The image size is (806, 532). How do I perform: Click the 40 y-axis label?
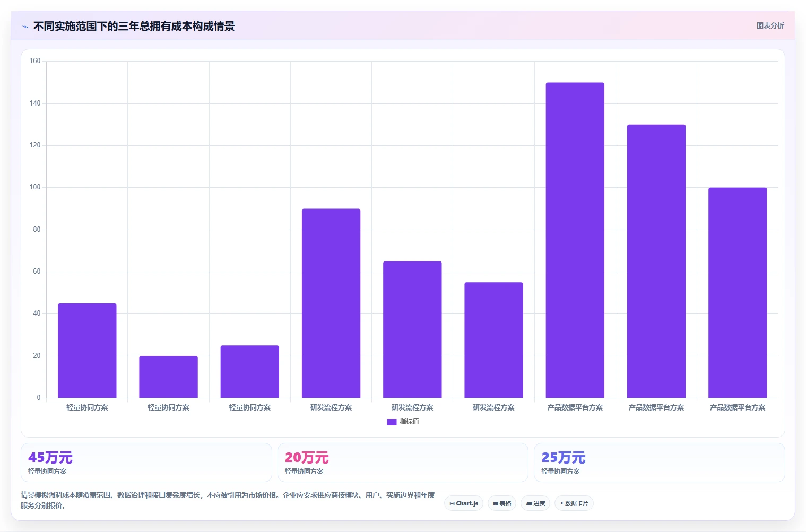[37, 313]
